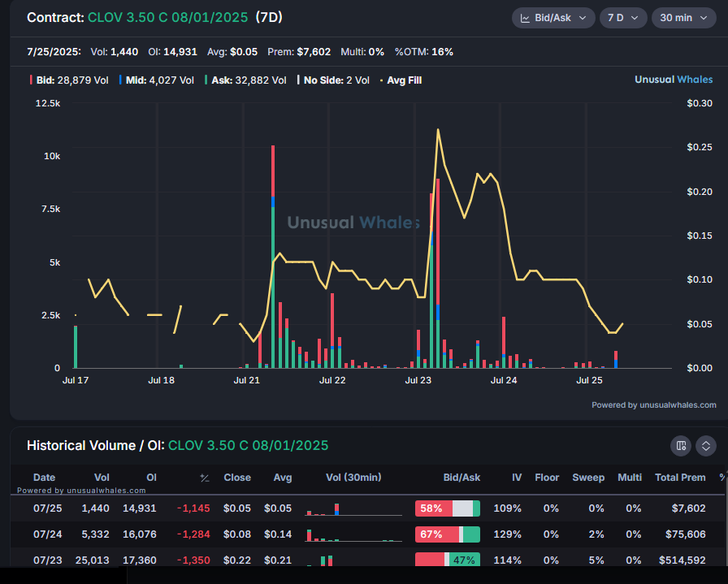
Task: Open the Powered by unusualwhales.com link below the chart
Action: (654, 404)
